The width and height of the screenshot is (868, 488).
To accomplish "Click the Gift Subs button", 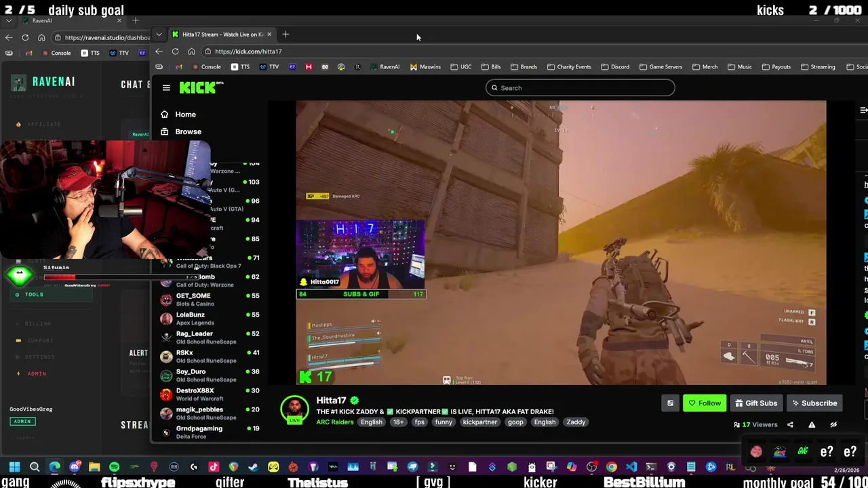I will (755, 403).
